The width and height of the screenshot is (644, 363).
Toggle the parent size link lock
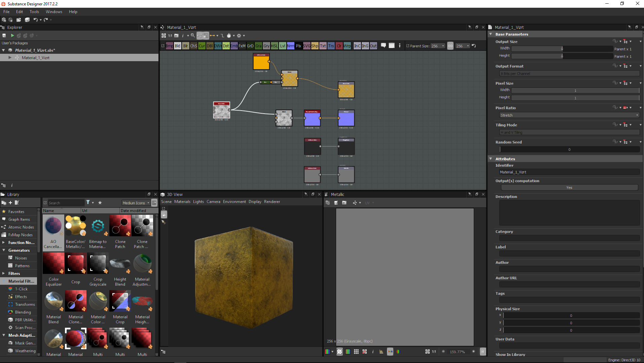[x=450, y=46]
